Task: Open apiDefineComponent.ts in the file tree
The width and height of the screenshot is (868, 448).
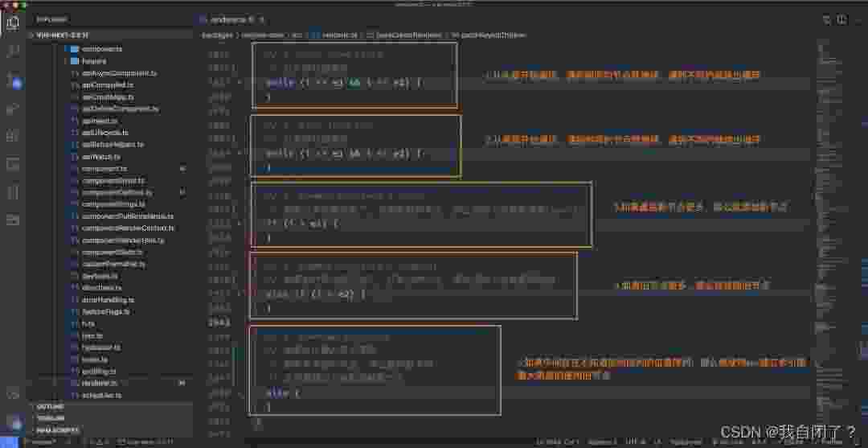Action: tap(120, 109)
